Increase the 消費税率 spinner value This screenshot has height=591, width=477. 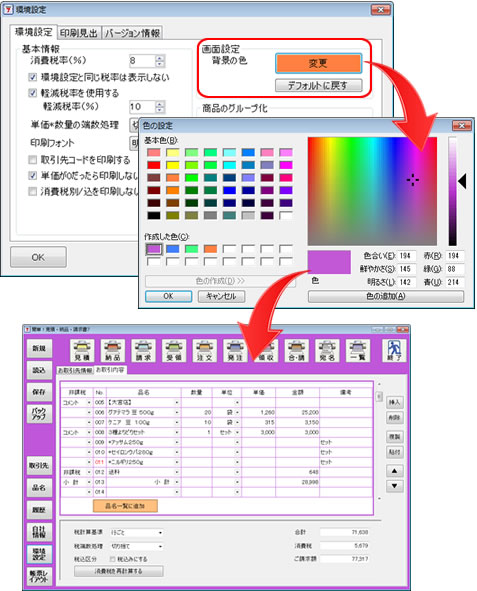click(160, 58)
